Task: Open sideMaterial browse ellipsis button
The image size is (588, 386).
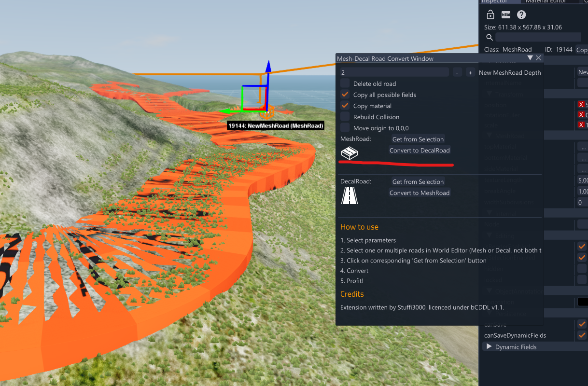Action: pos(583,169)
